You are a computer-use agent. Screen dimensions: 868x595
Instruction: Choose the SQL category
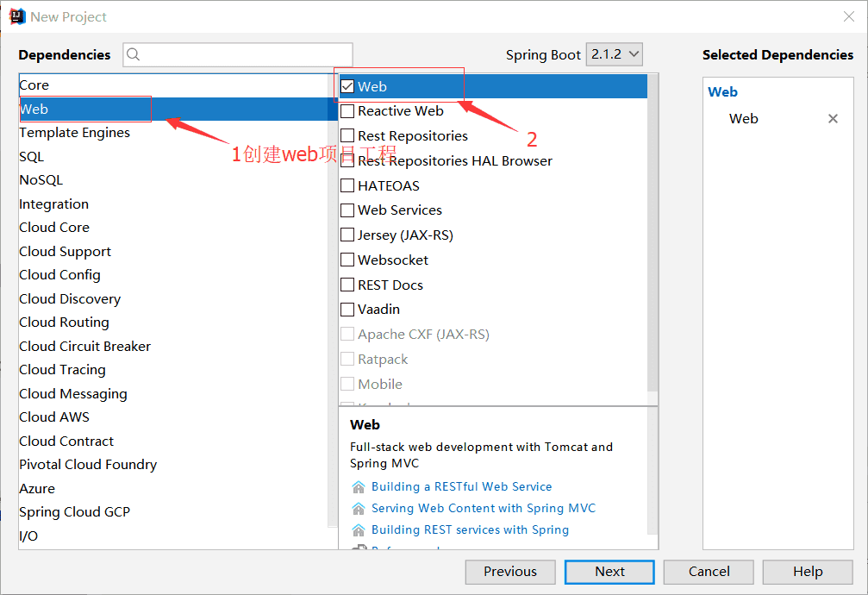coord(173,157)
